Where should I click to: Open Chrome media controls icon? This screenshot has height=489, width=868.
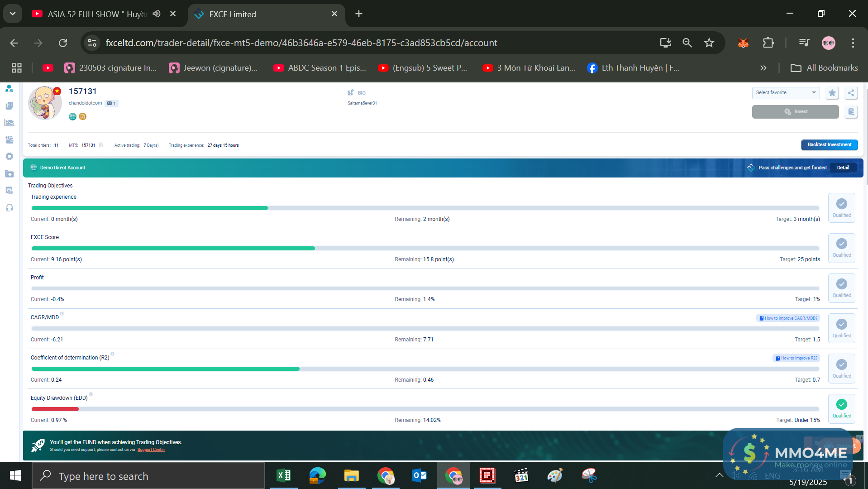point(804,43)
